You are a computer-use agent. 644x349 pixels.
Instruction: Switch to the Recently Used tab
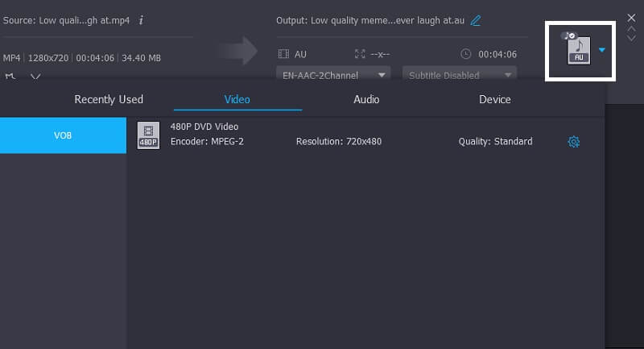pos(109,99)
